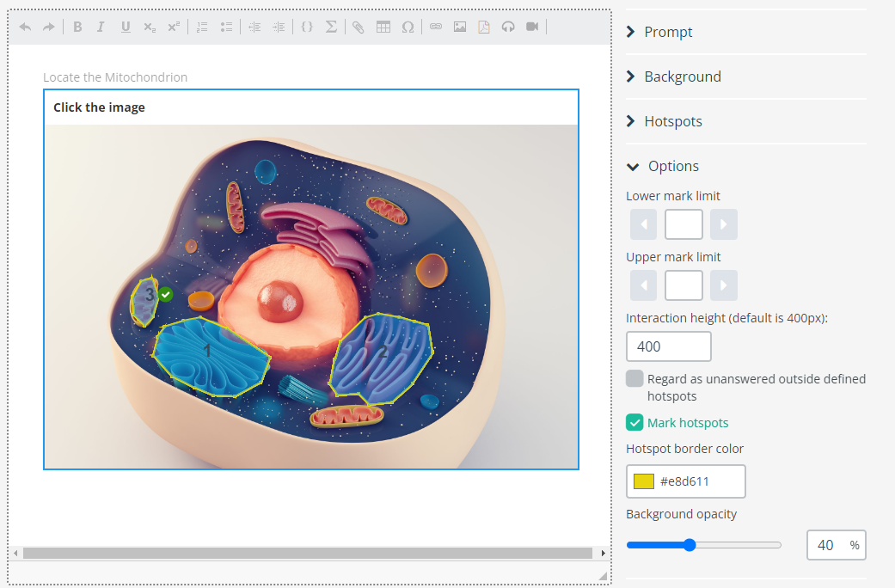This screenshot has width=895, height=588.
Task: Enable Regard as unanswered outside hotspots
Action: [634, 378]
